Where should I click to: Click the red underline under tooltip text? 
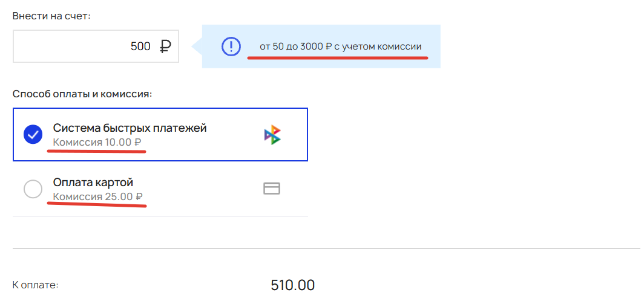click(x=338, y=58)
